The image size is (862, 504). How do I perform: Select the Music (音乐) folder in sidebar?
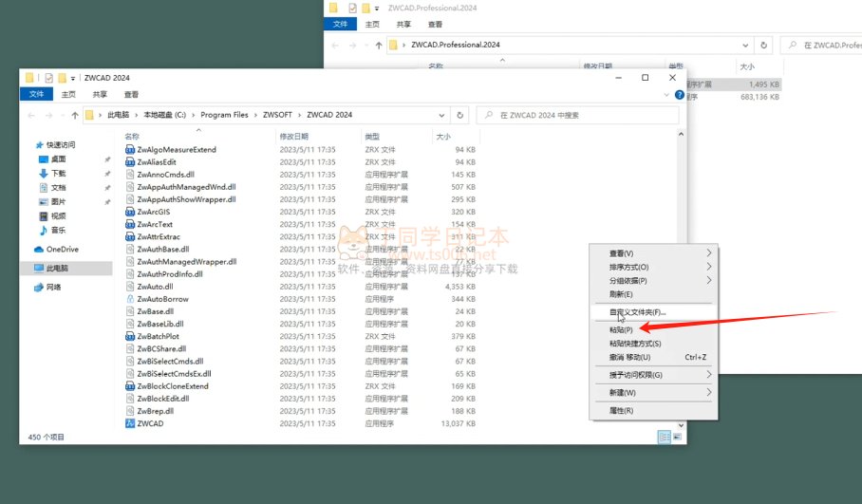(58, 231)
